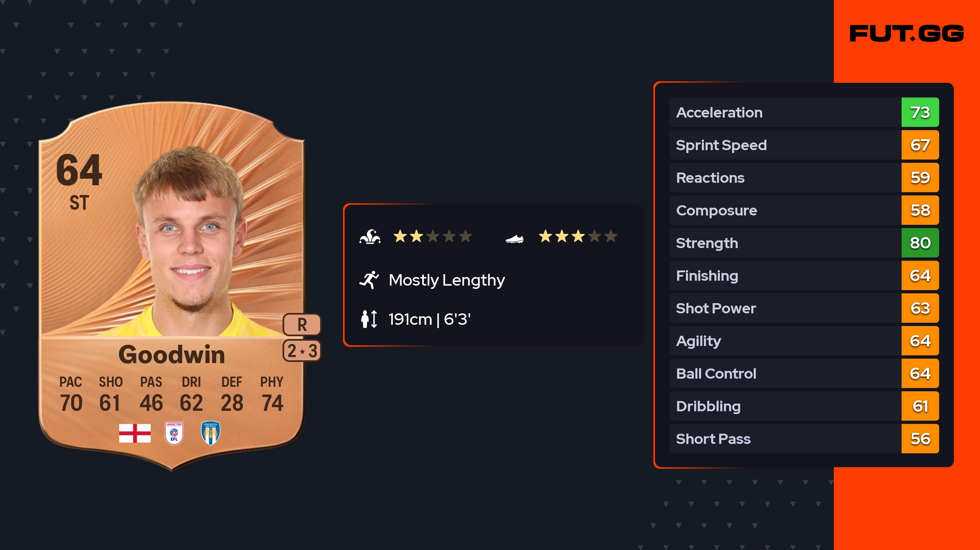
Task: Click the green Strength 80 value
Action: tap(920, 243)
